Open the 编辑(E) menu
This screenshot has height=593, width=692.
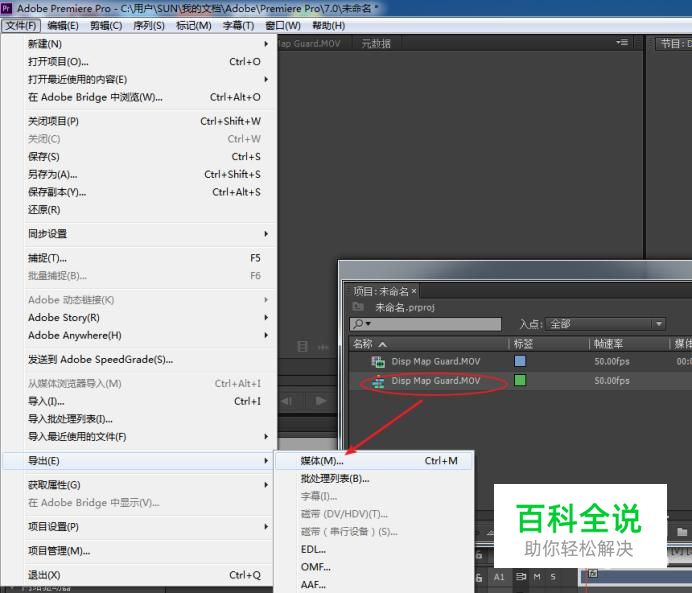pos(63,26)
